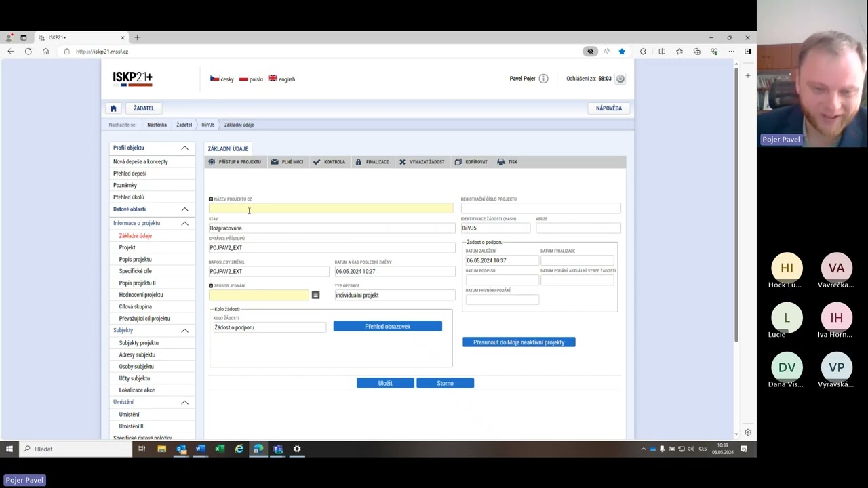Toggle tracking prevention eye icon in address bar
868x488 pixels.
tap(590, 52)
